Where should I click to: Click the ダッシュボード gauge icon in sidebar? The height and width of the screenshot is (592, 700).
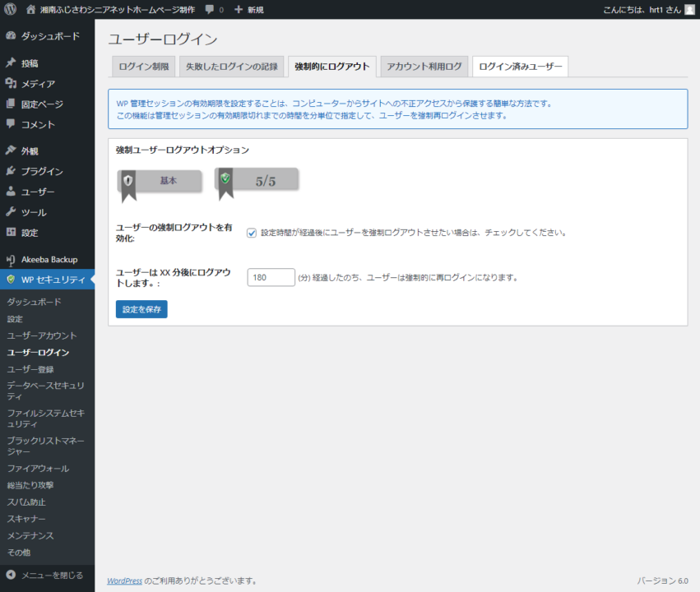(11, 35)
